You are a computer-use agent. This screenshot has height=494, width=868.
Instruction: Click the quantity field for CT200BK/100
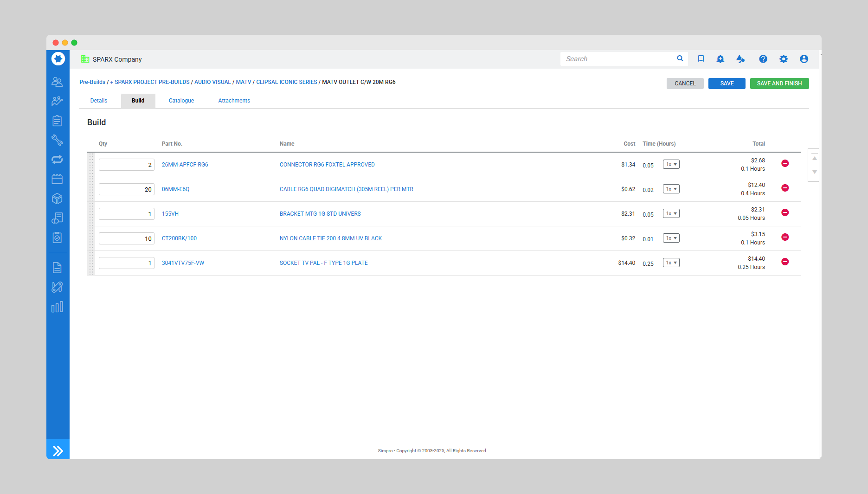(126, 238)
